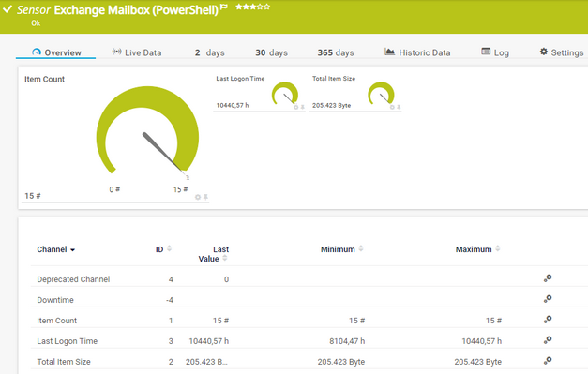The height and width of the screenshot is (374, 588).
Task: Click the flag icon beside sensor title
Action: 224,7
